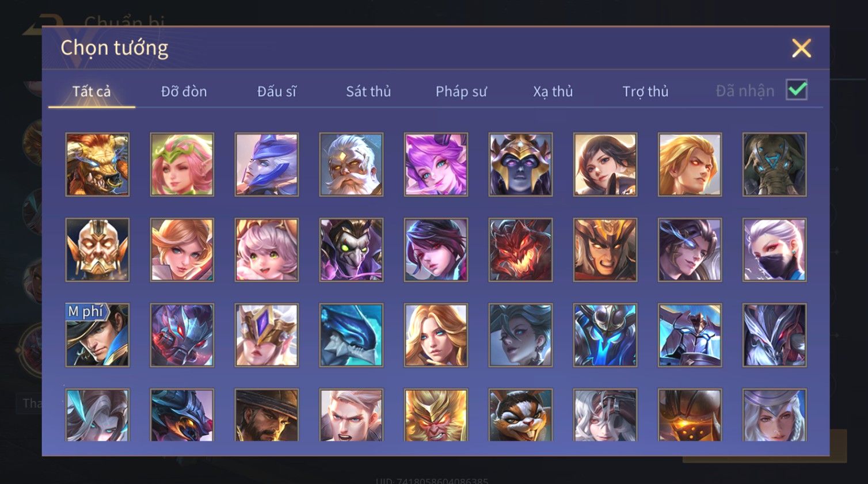
Task: Choose the red demon face hero
Action: (x=520, y=250)
